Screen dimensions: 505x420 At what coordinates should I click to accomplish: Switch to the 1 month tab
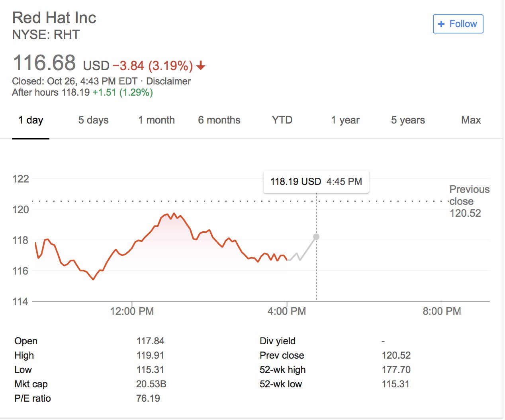(156, 120)
